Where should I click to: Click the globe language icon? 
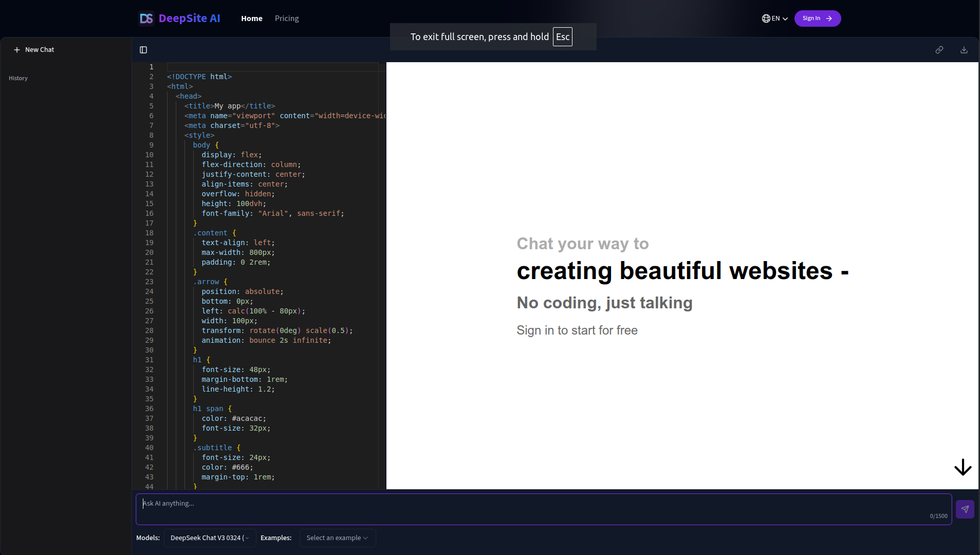point(766,18)
